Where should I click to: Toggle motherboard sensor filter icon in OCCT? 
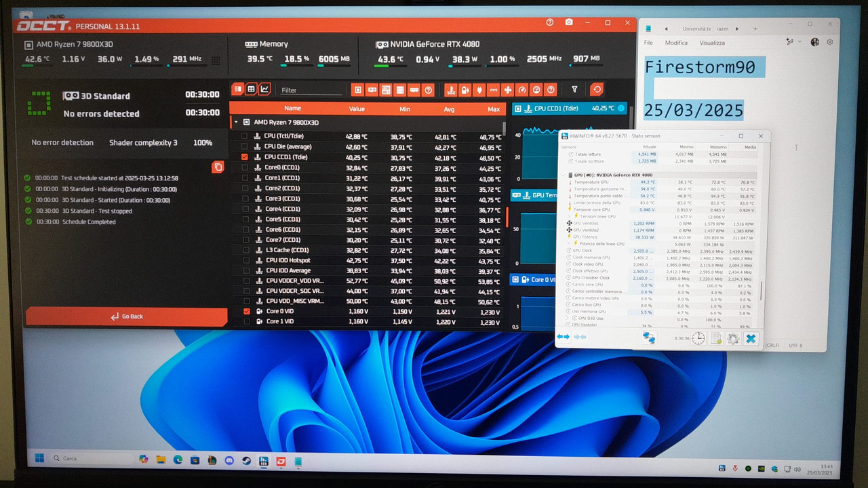(386, 89)
